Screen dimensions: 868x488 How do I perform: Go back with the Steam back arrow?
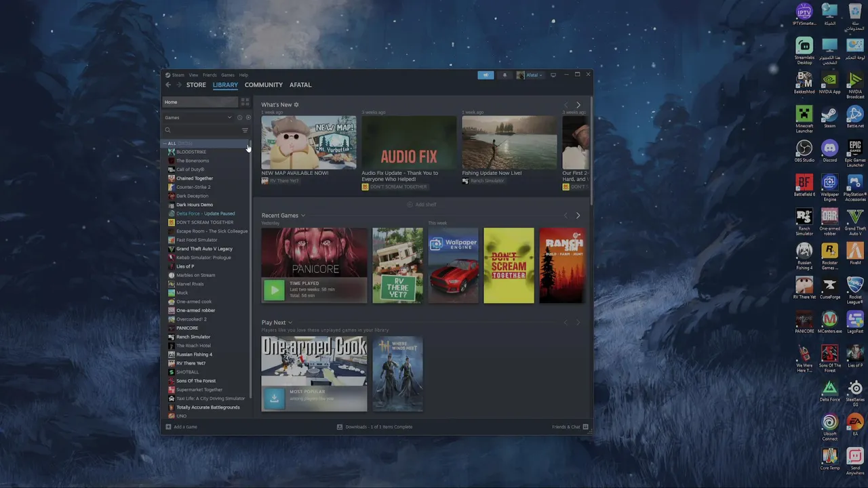click(168, 85)
